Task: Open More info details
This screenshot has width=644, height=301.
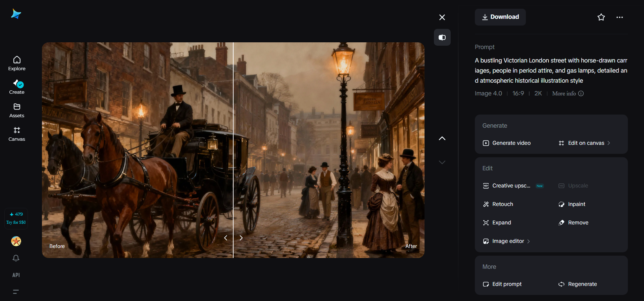Action: tap(568, 93)
